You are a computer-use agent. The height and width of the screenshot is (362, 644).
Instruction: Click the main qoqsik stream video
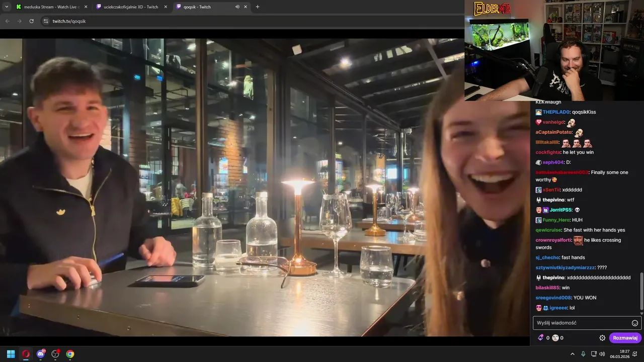[265, 187]
